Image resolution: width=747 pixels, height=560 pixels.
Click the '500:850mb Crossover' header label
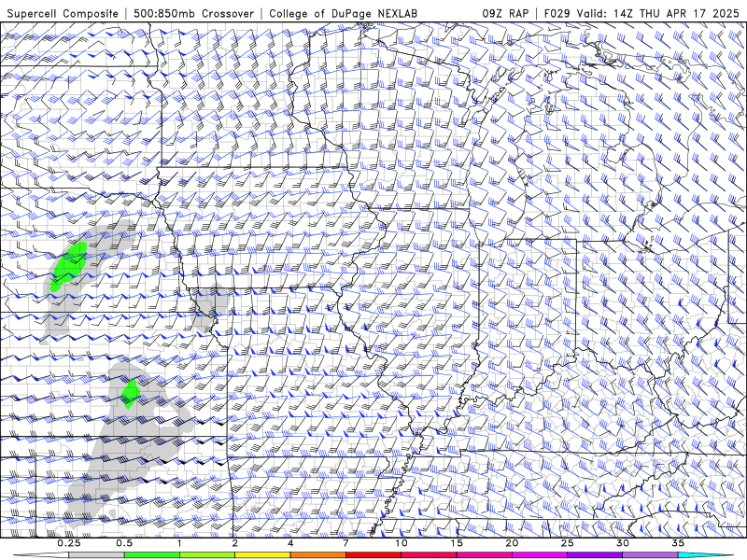[x=194, y=14]
